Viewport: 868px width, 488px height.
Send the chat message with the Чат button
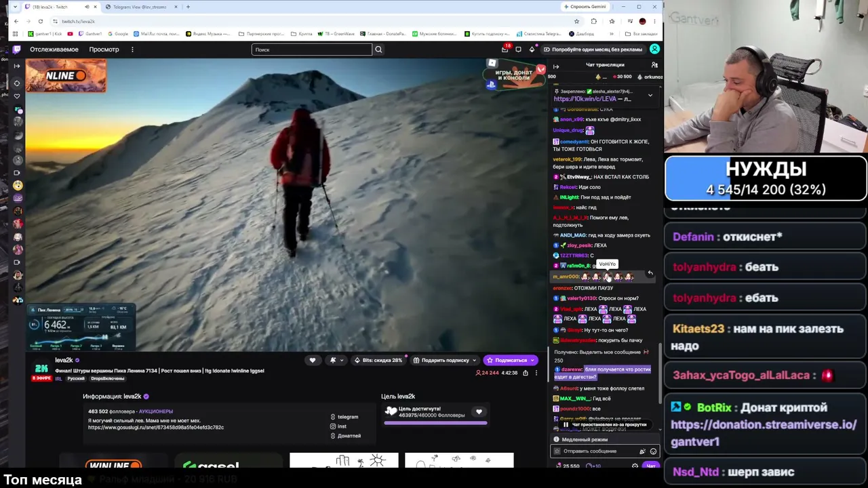coord(651,466)
